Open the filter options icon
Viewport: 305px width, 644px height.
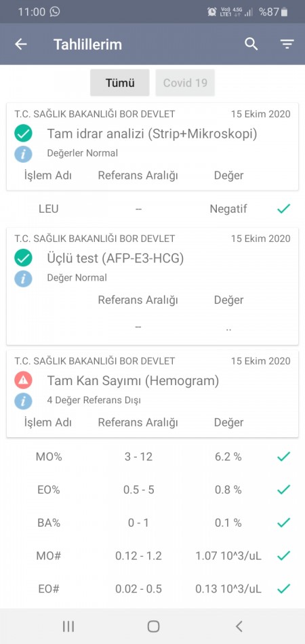pos(287,44)
